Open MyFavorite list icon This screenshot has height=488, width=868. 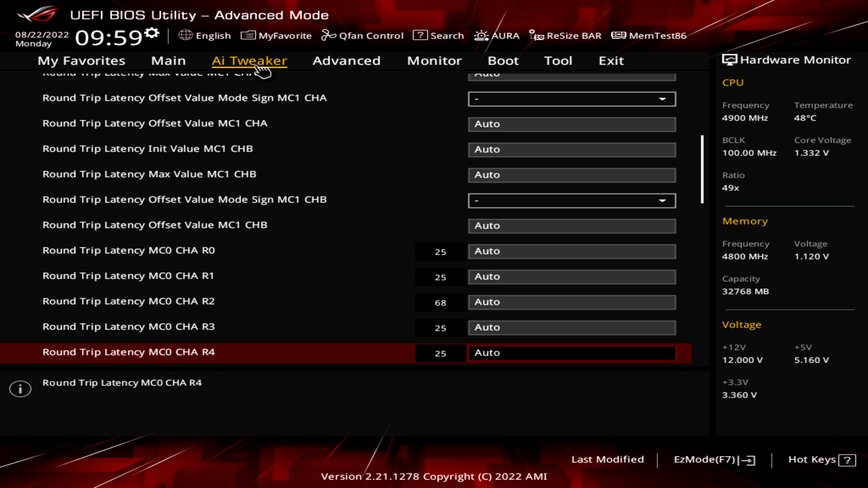pos(248,35)
